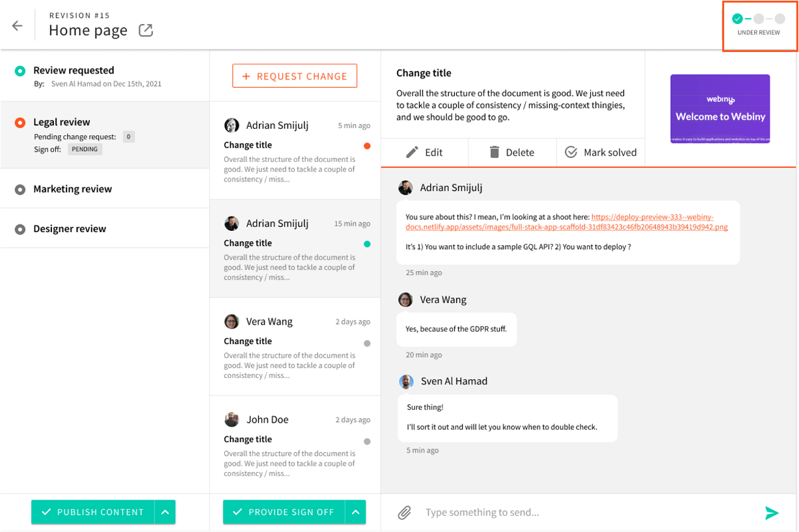This screenshot has height=532, width=799.
Task: Select the Review requested step indicator
Action: (20, 71)
